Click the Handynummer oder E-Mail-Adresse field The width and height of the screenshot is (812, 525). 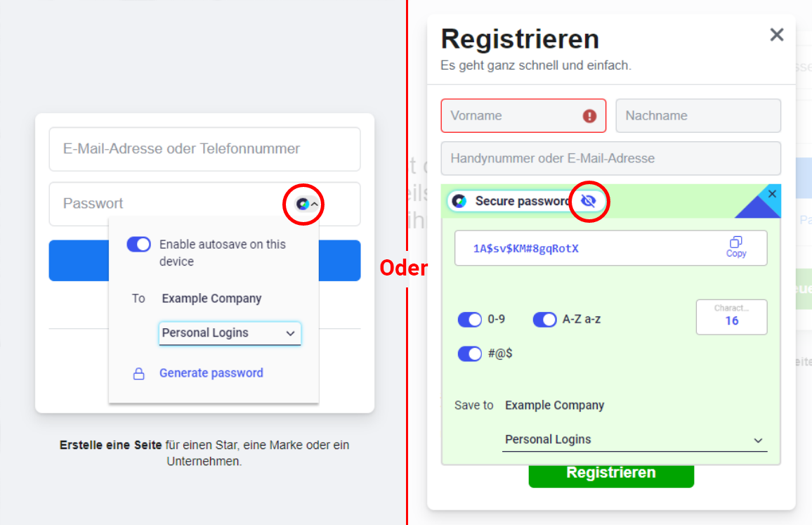[610, 158]
